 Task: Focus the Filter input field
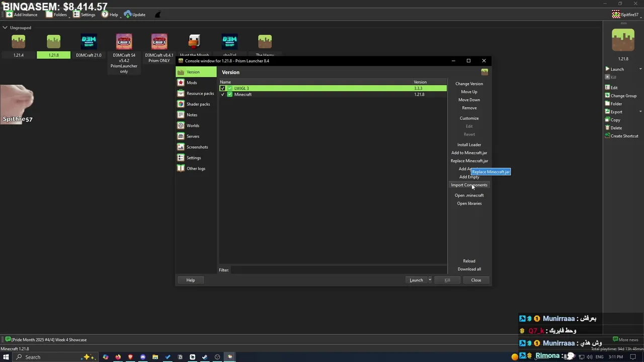(x=338, y=270)
